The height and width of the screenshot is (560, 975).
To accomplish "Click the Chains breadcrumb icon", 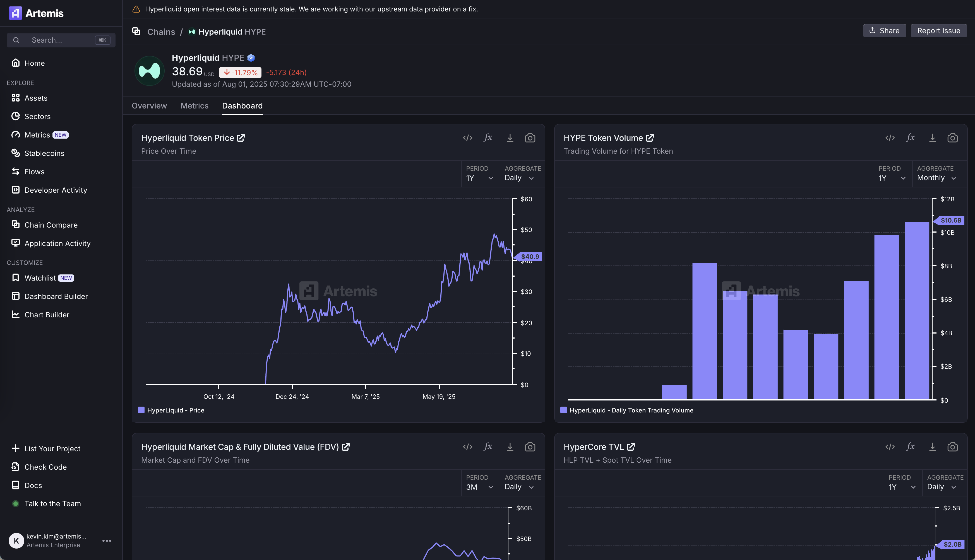I will click(x=136, y=31).
